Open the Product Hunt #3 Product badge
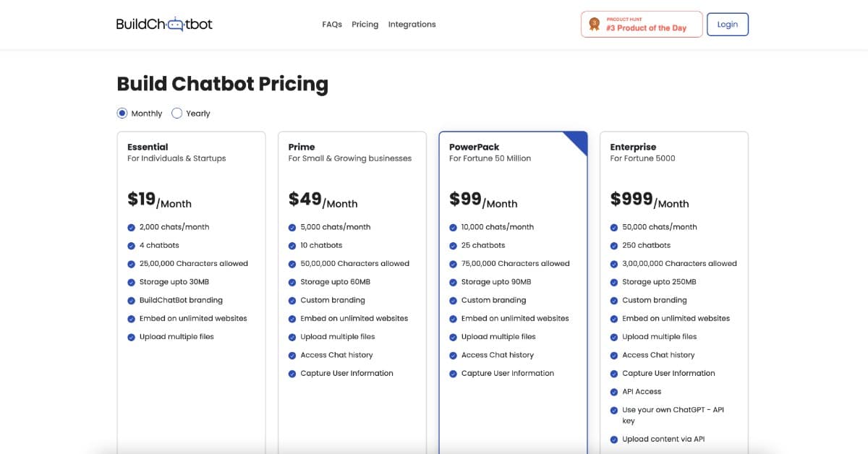The width and height of the screenshot is (868, 454). pos(642,24)
